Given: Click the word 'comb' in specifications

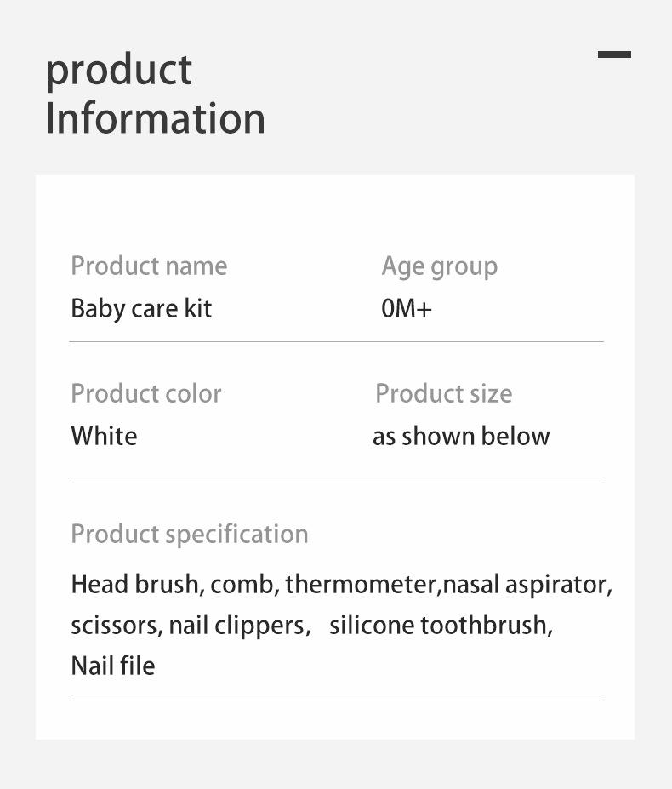Looking at the screenshot, I should pos(243,585).
